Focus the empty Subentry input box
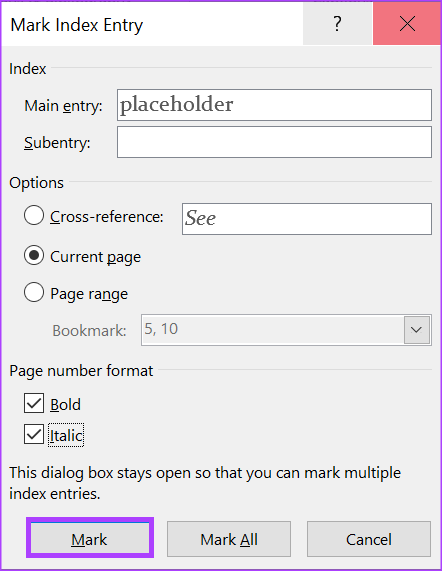 coord(274,142)
